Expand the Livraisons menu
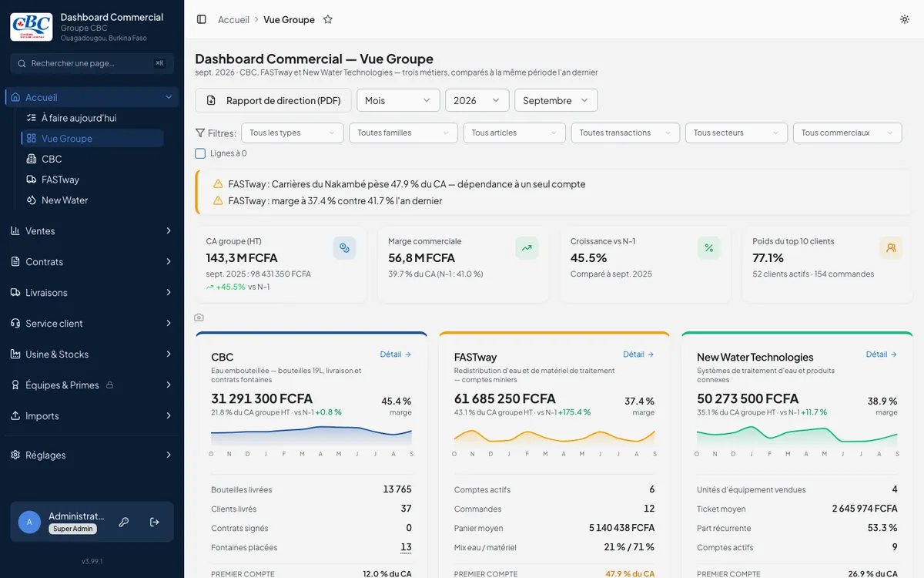 pos(92,292)
